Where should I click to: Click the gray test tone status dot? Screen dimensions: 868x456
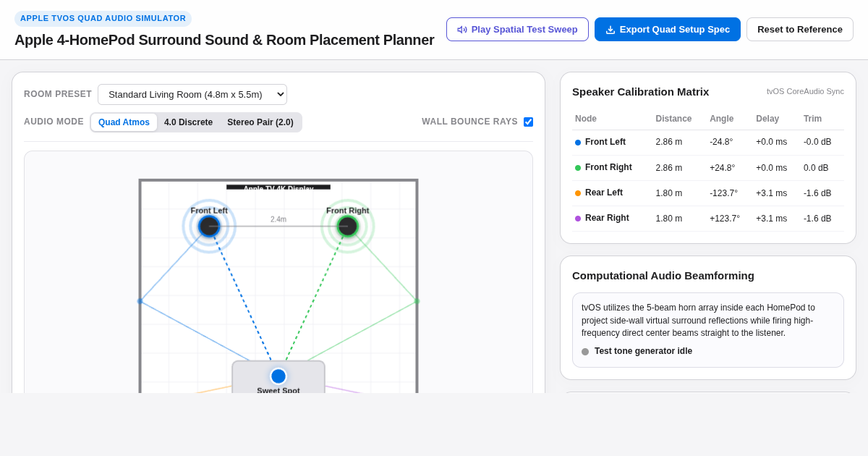[x=585, y=352]
